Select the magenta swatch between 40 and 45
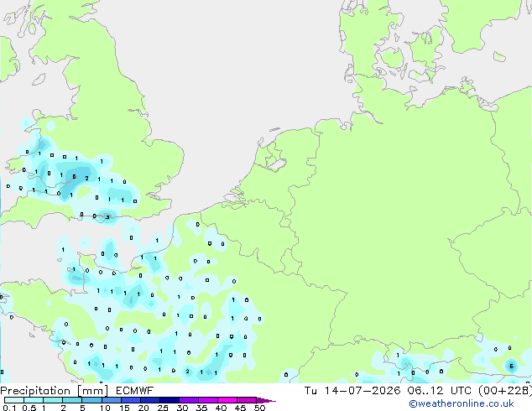Viewport: 532px width, 411px height. (x=227, y=400)
